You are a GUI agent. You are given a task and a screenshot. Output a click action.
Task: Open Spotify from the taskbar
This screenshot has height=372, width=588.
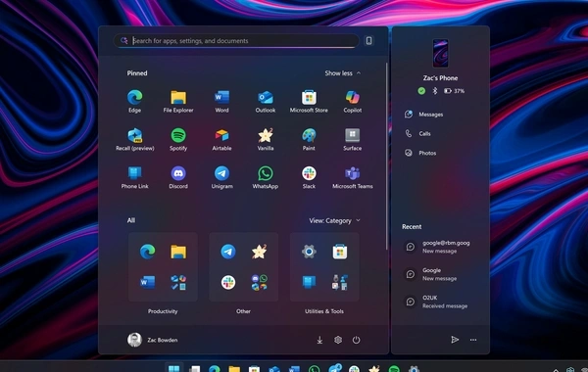[x=394, y=369]
